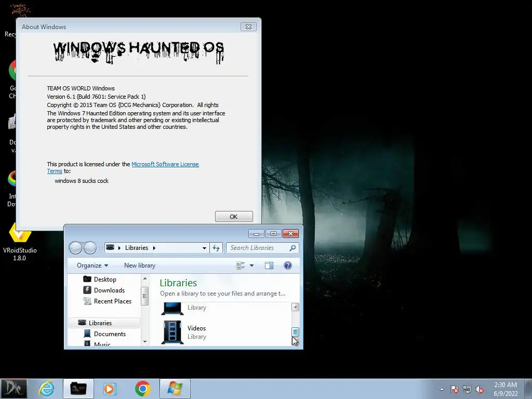This screenshot has width=532, height=399.
Task: Open the clock showing 2:30 AM
Action: click(x=506, y=389)
